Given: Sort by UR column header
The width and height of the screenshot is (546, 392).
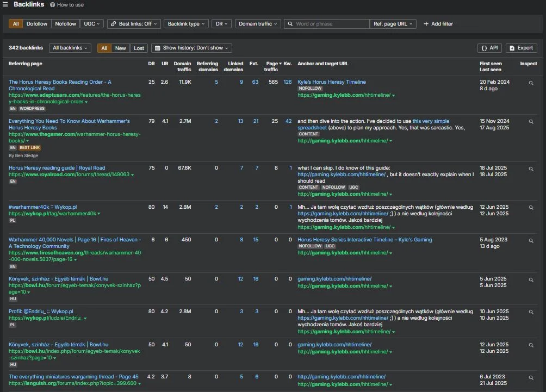Looking at the screenshot, I should 165,64.
